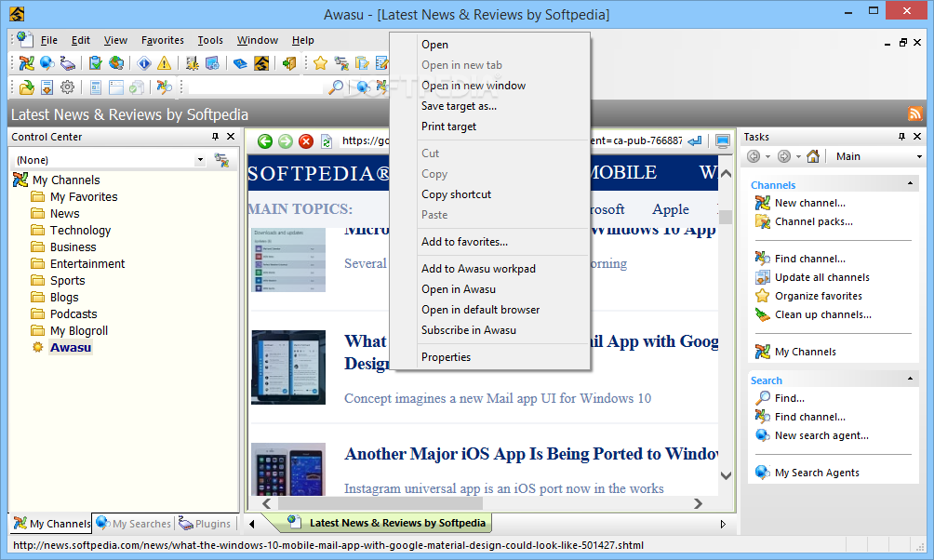Viewport: 934px width, 560px height.
Task: Choose Save target as... from context menu
Action: pos(459,106)
